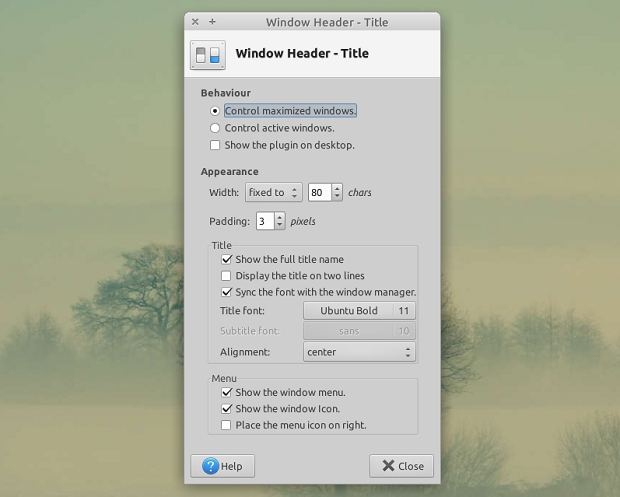
Task: Click the blue Help question mark icon
Action: tap(210, 466)
